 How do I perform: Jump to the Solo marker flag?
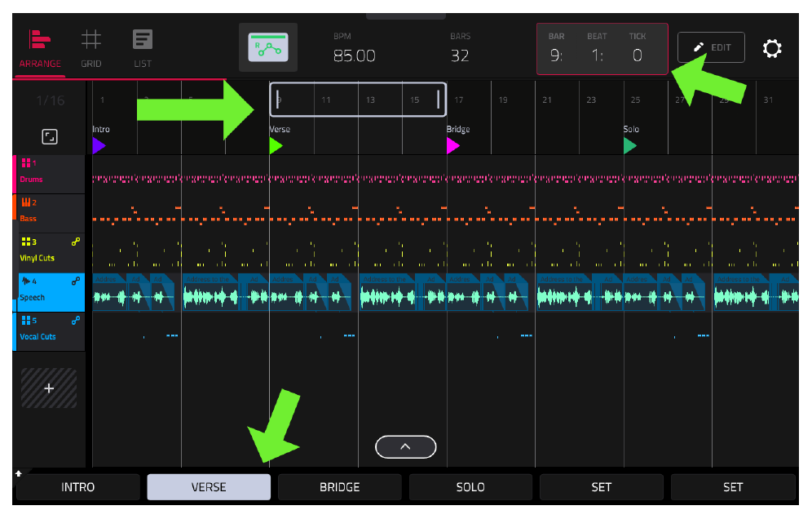click(x=629, y=146)
